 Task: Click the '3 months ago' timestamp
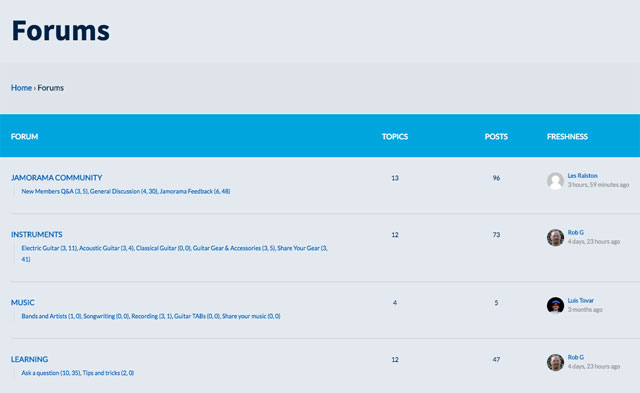585,310
